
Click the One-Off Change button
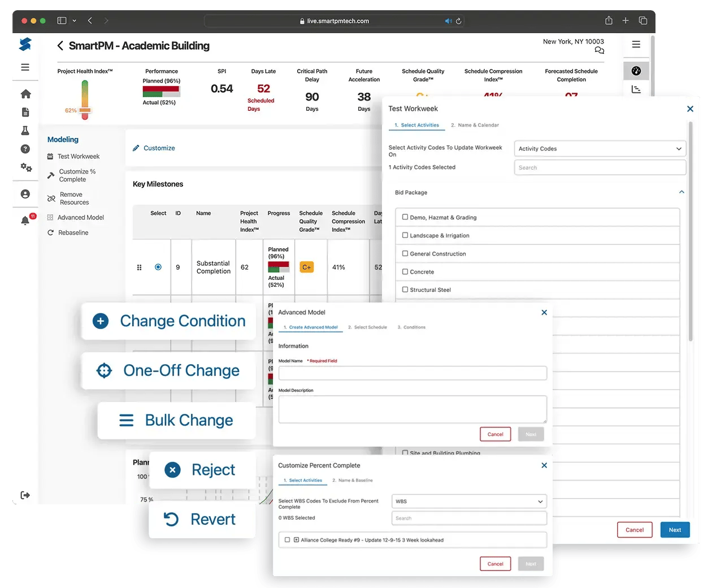(x=168, y=371)
